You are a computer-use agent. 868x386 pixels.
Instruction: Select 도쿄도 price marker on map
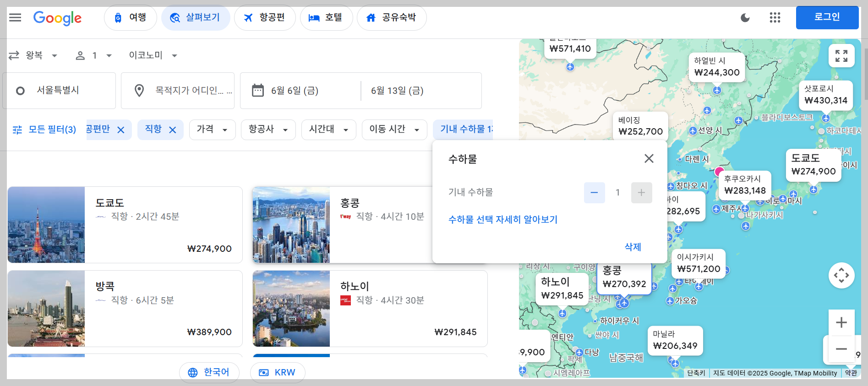[x=813, y=165]
